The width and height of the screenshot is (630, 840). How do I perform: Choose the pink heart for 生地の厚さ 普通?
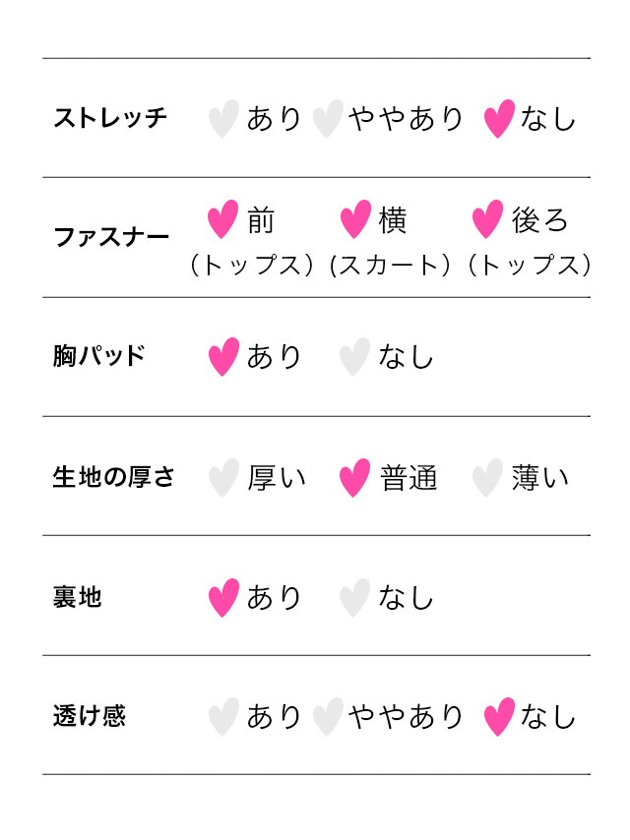pyautogui.click(x=354, y=478)
